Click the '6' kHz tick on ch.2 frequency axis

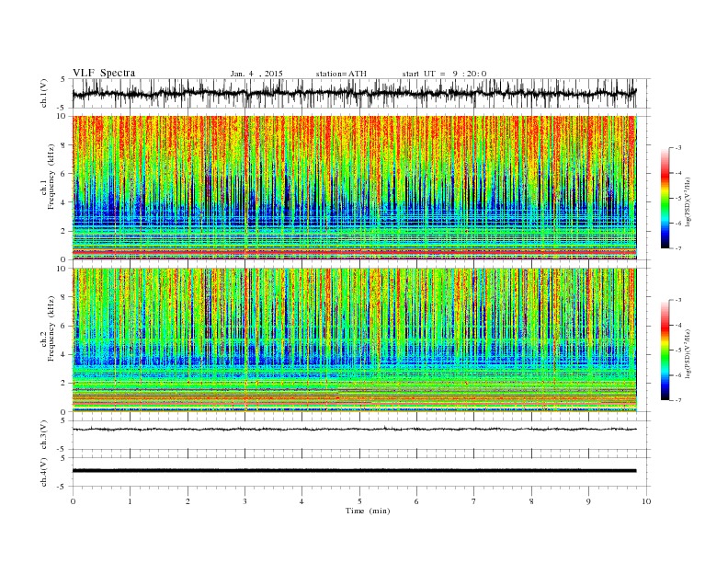click(x=64, y=326)
